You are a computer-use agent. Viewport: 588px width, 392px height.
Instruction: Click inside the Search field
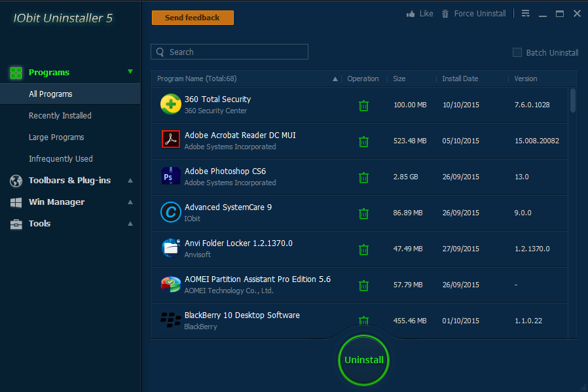[229, 52]
